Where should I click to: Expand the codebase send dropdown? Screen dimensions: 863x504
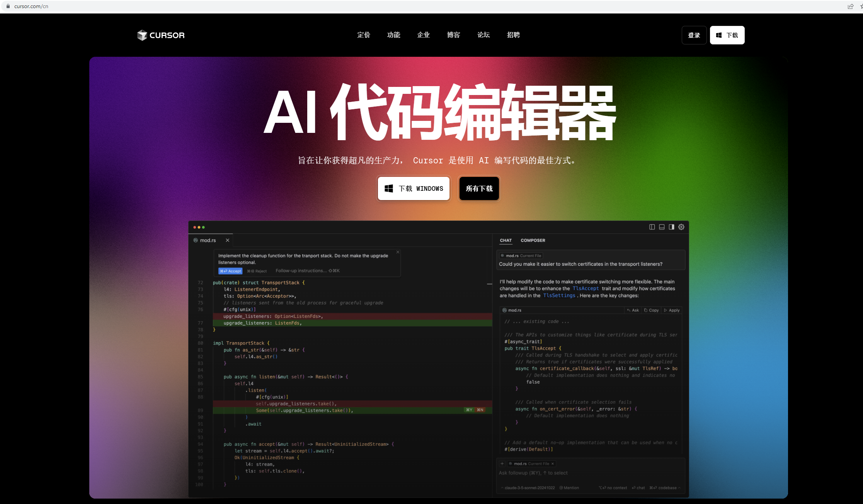pyautogui.click(x=665, y=488)
